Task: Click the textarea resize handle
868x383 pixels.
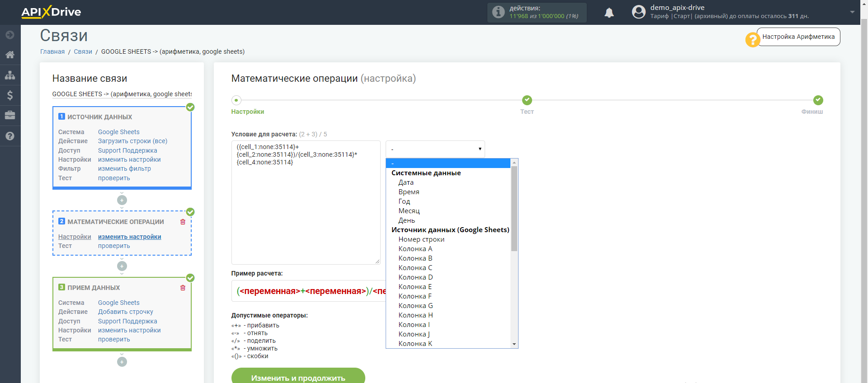Action: [377, 262]
